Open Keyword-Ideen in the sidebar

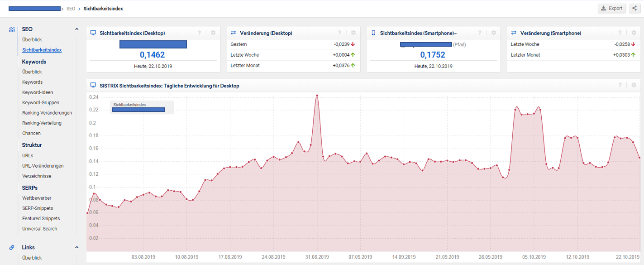click(x=38, y=92)
